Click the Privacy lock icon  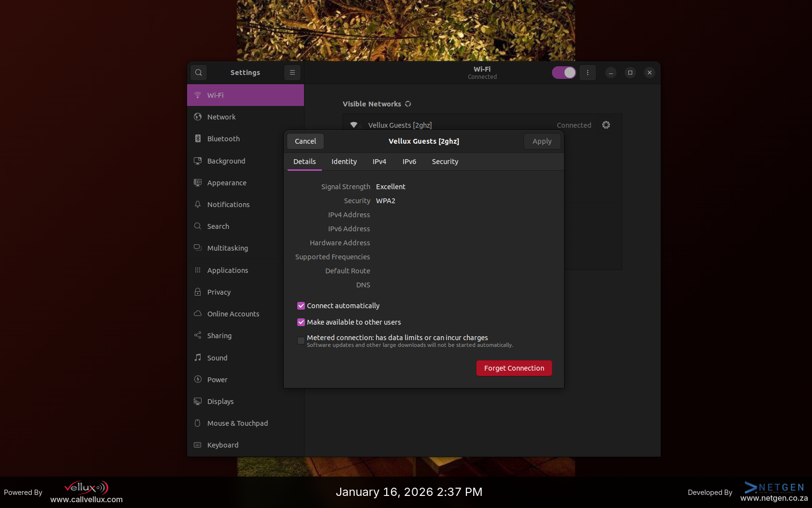click(x=198, y=292)
